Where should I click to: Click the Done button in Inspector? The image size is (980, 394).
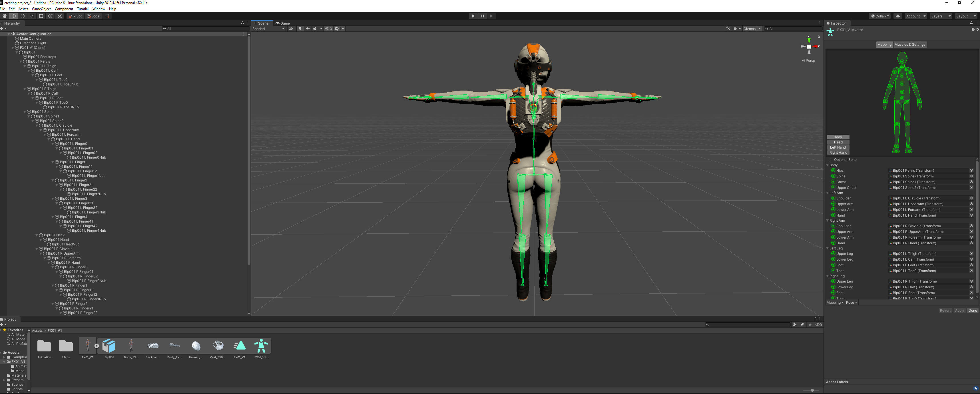(972, 310)
